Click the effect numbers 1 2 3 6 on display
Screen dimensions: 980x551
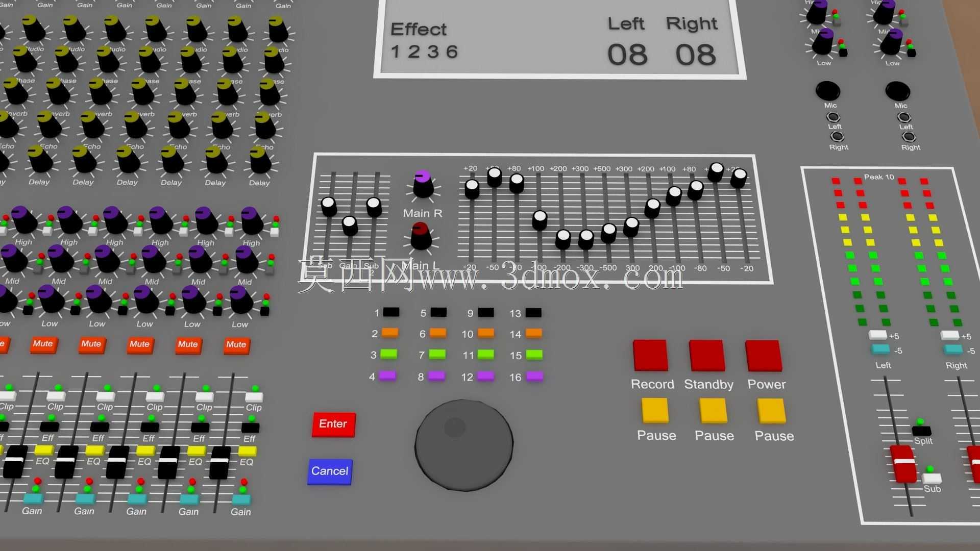pos(424,52)
